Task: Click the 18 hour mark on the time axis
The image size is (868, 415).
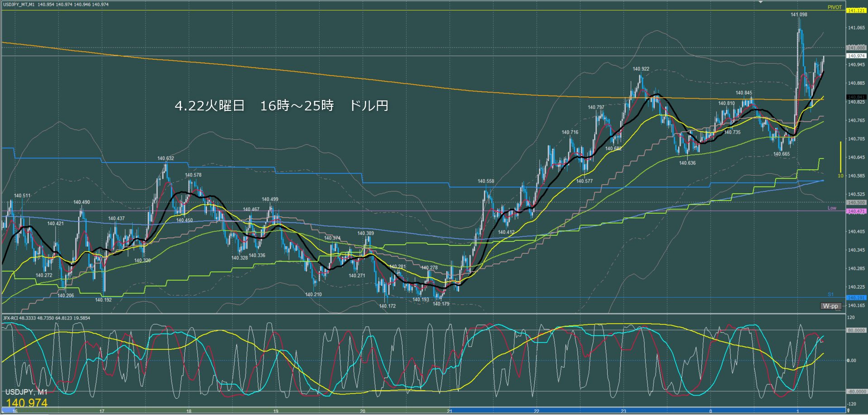Action: click(x=189, y=411)
